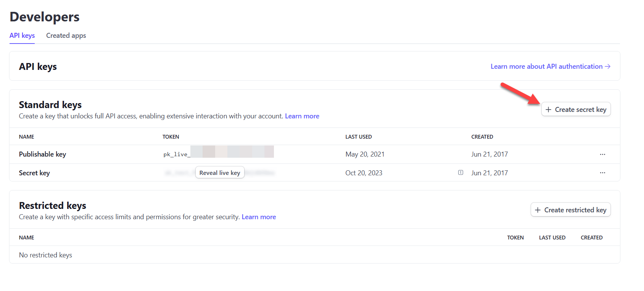
Task: Click info icon beside Secret key last used
Action: pyautogui.click(x=460, y=173)
